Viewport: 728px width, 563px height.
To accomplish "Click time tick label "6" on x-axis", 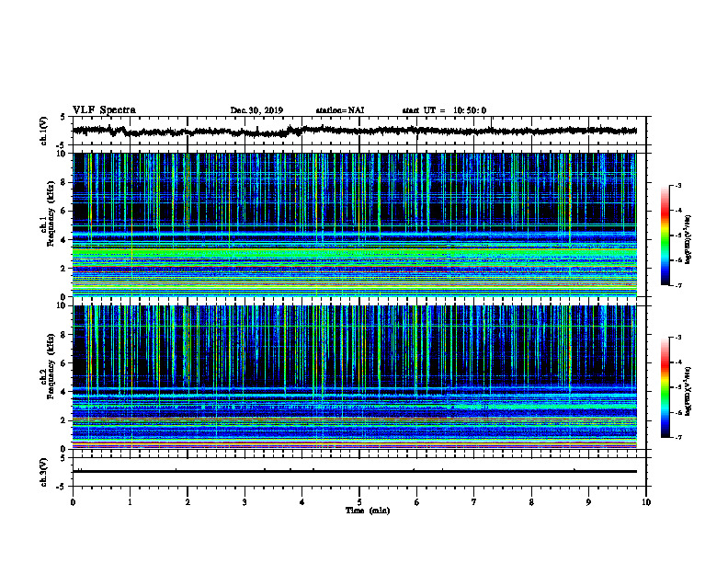I will point(416,502).
